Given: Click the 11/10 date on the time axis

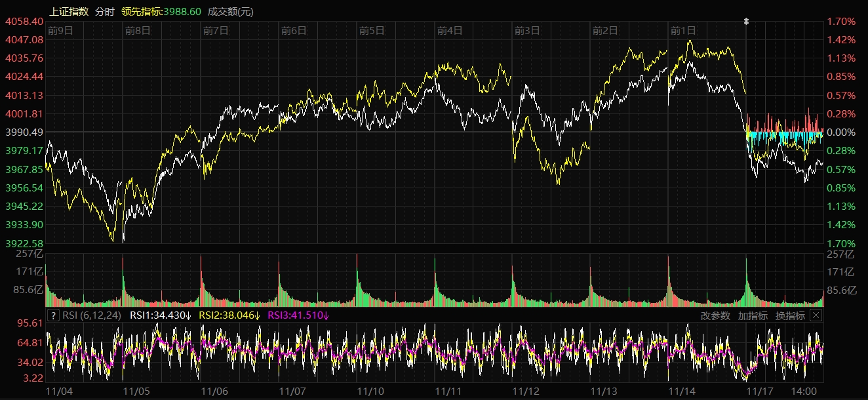Looking at the screenshot, I should (370, 391).
